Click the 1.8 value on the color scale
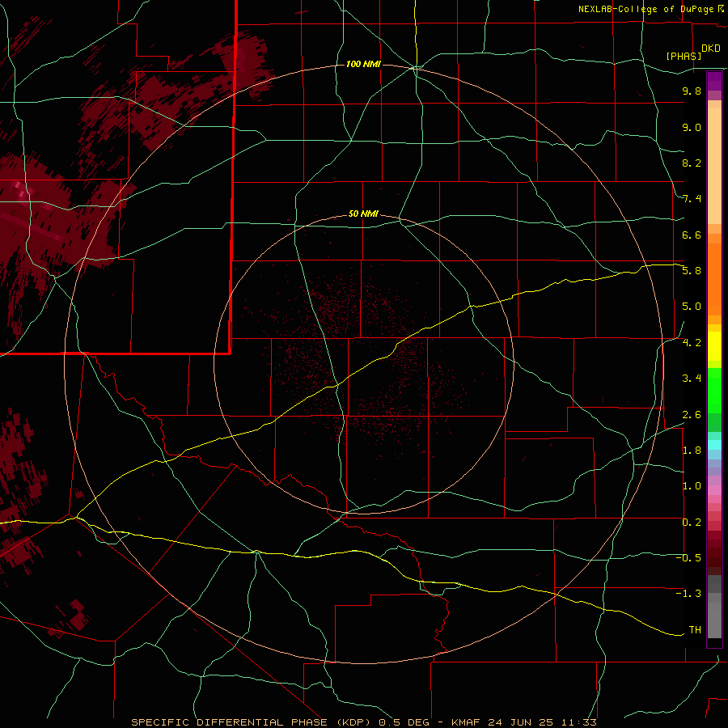Image resolution: width=728 pixels, height=728 pixels. pyautogui.click(x=692, y=451)
